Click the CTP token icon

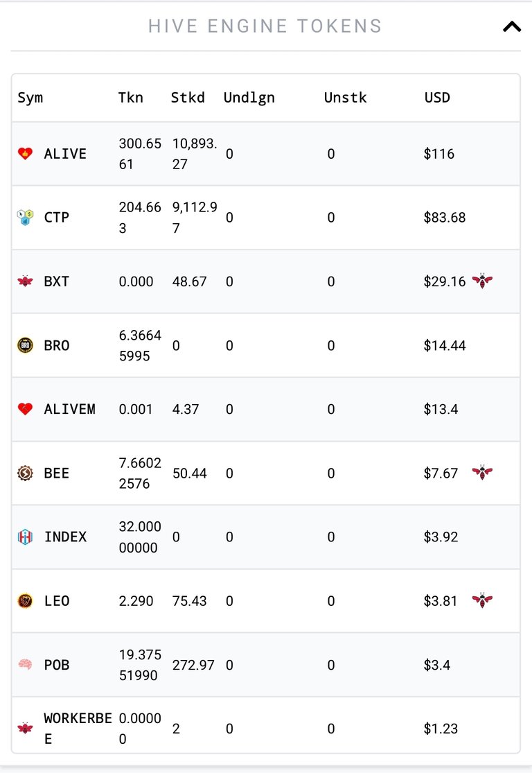(x=25, y=217)
